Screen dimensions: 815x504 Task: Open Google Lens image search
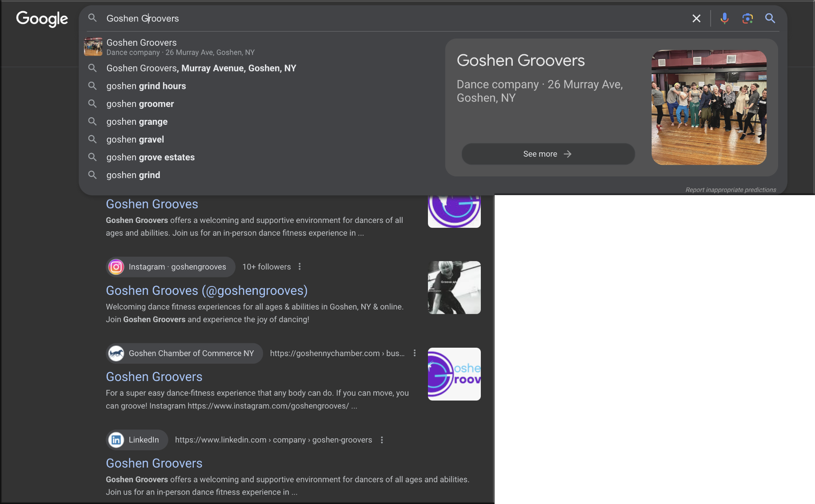coord(747,18)
